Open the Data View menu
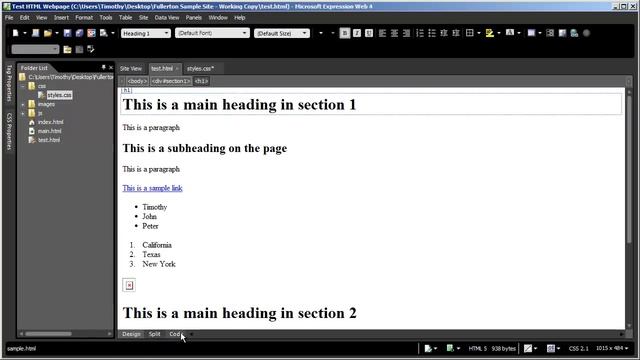 point(167,18)
